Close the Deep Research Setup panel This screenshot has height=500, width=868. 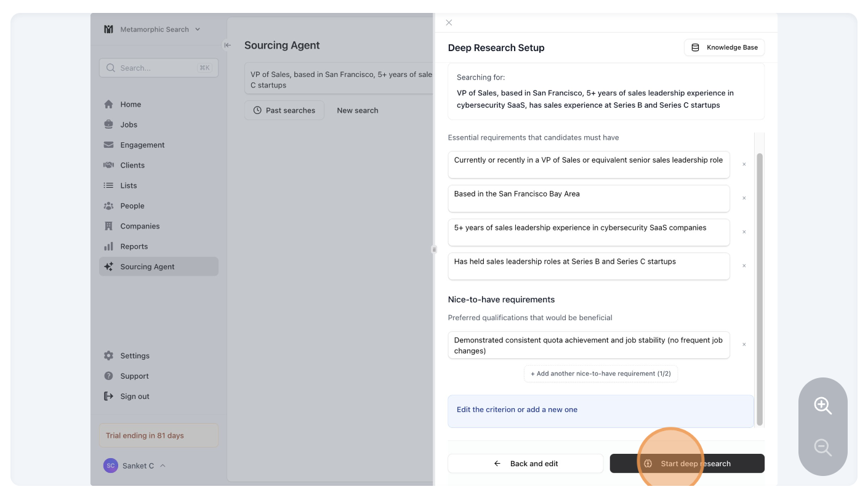[449, 23]
